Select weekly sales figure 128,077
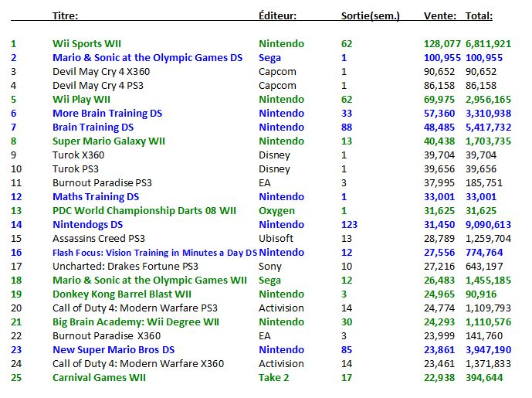This screenshot has width=532, height=398. click(x=442, y=44)
